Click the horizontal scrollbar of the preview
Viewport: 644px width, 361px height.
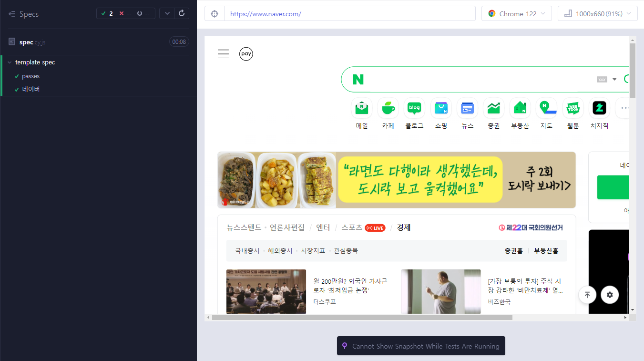pos(362,317)
